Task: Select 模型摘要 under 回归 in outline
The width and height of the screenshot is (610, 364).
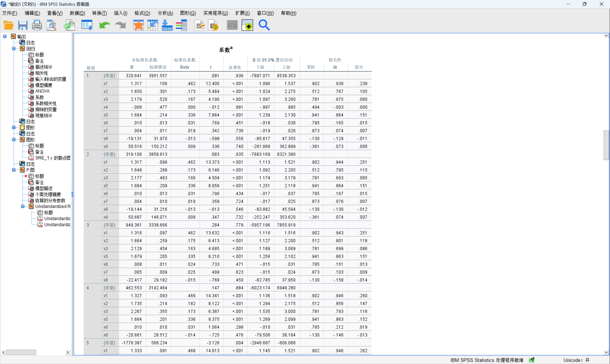Action: click(x=44, y=85)
